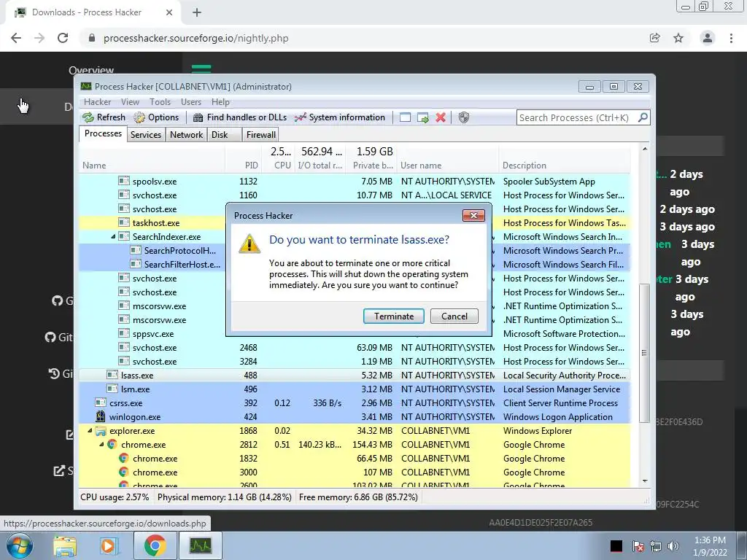
Task: Click the Action Center flag tray icon
Action: point(638,545)
